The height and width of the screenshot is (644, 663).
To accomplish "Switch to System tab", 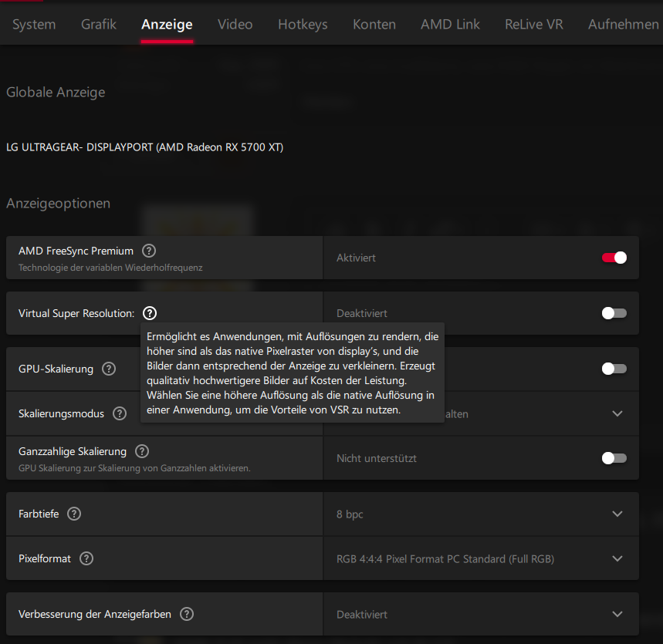I will (x=34, y=25).
